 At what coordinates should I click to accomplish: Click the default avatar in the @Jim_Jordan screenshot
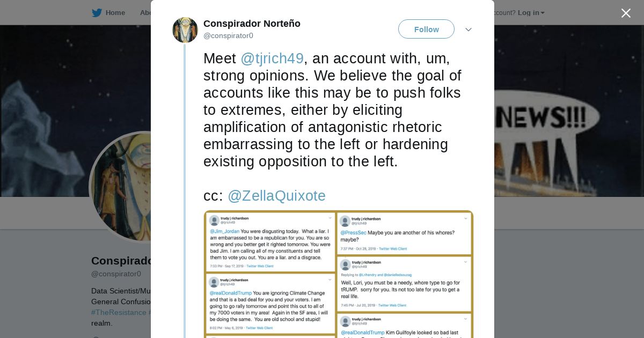[214, 220]
